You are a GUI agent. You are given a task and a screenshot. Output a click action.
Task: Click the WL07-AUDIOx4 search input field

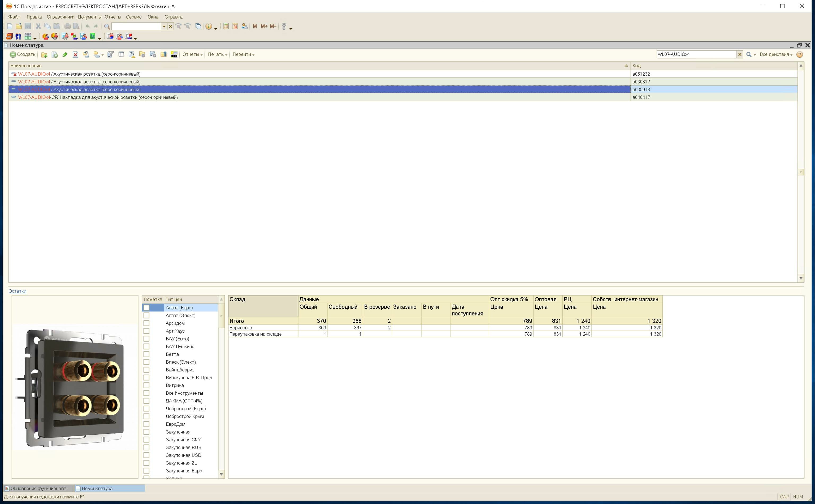696,55
